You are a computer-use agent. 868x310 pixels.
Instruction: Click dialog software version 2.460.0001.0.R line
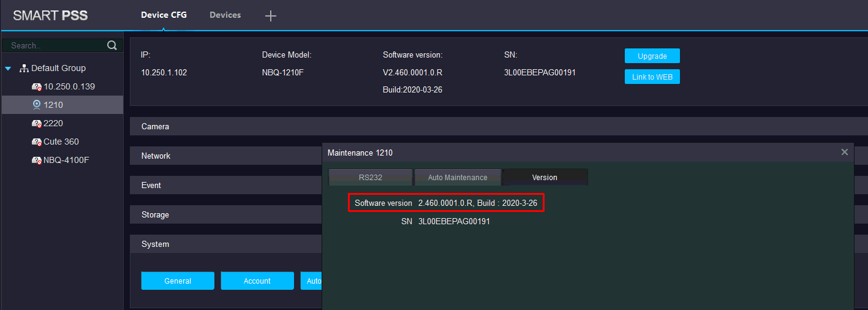pyautogui.click(x=446, y=203)
